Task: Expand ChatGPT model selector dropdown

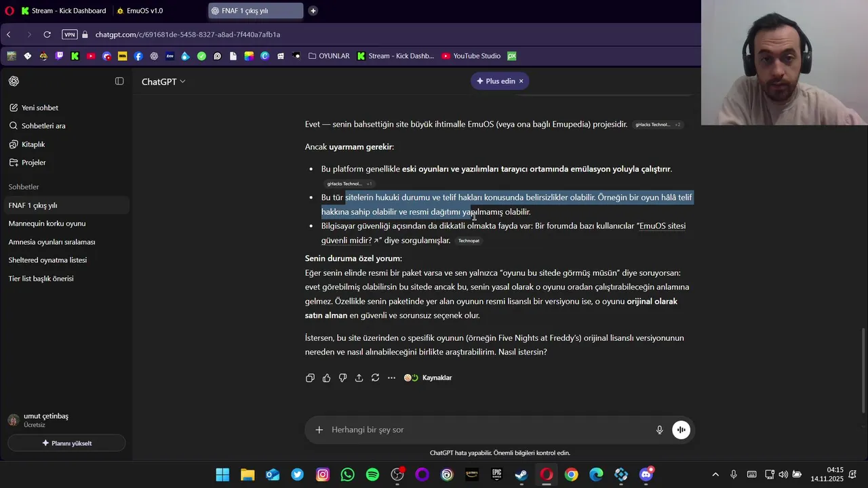Action: click(x=163, y=81)
